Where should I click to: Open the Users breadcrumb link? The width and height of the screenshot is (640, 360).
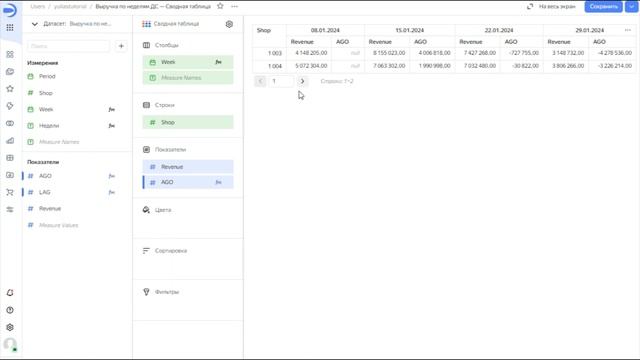coord(38,7)
